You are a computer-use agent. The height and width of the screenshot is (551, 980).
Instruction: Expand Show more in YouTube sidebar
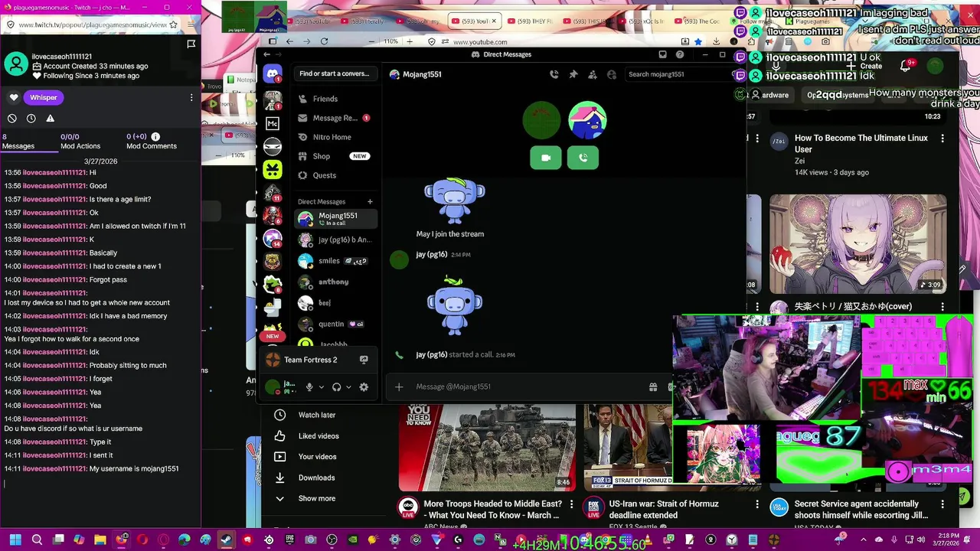316,498
